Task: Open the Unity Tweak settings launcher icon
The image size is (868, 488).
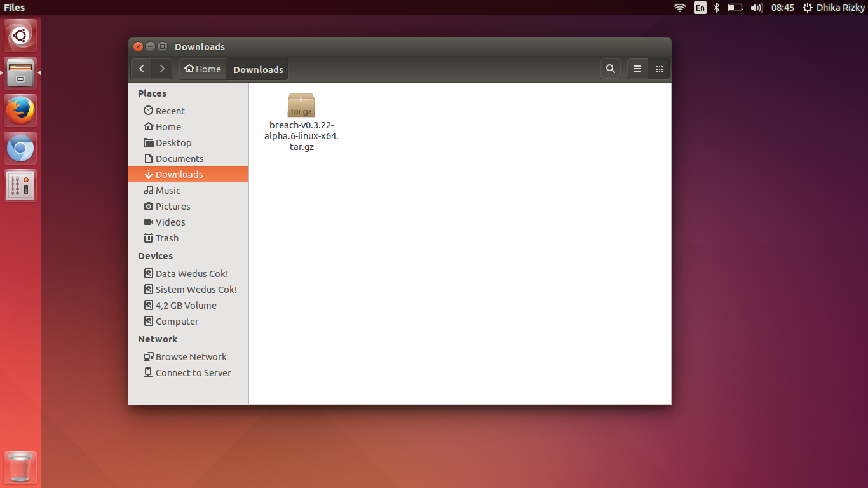Action: 20,186
